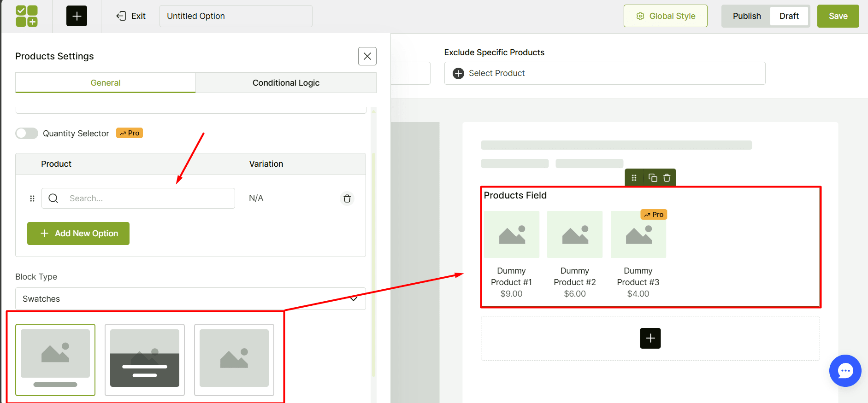
Task: Click the Block Type label
Action: point(36,277)
